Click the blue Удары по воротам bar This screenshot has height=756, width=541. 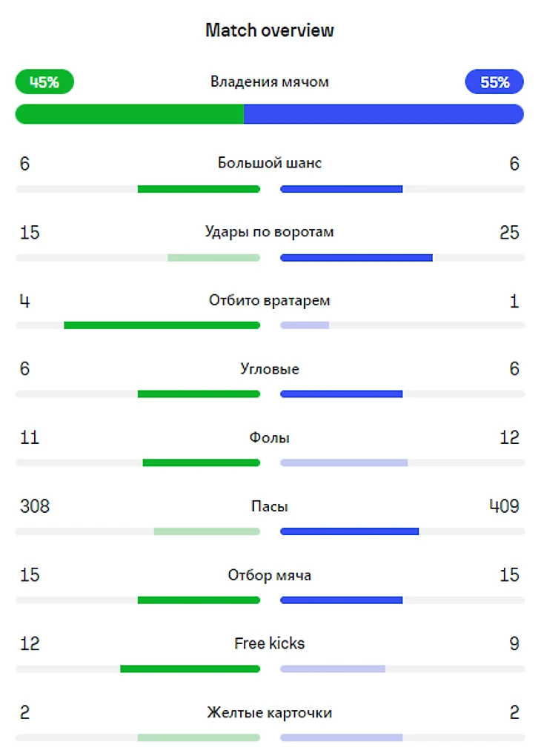[356, 258]
